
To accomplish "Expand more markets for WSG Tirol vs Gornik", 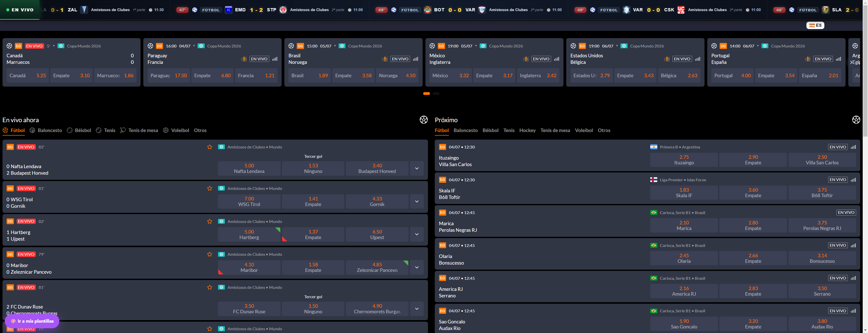I will point(417,201).
